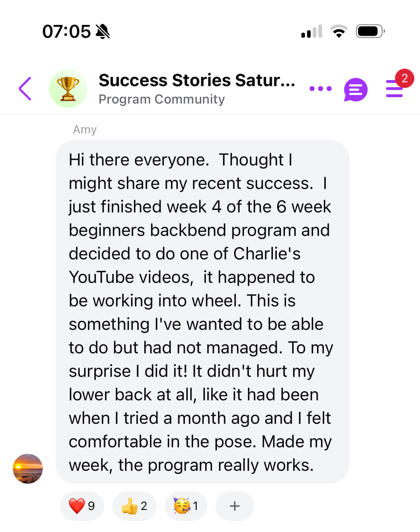Tap the Program Community subtitle
Viewport: 420px width, 532px height.
161,99
